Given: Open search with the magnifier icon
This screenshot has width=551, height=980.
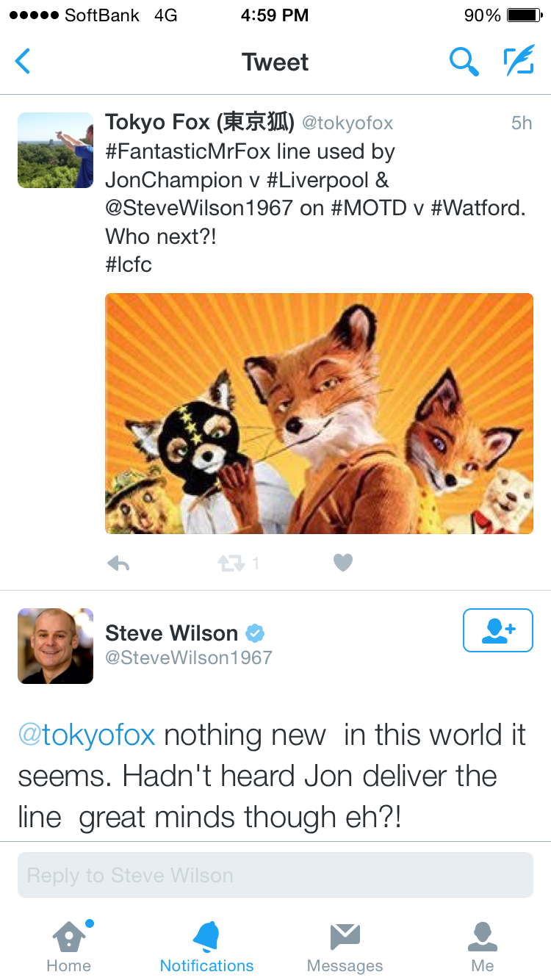Looking at the screenshot, I should point(464,62).
